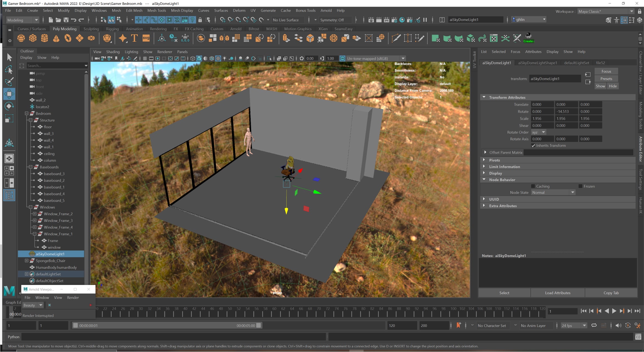
Task: Activate the Rotate tool in toolbox
Action: coord(9,106)
